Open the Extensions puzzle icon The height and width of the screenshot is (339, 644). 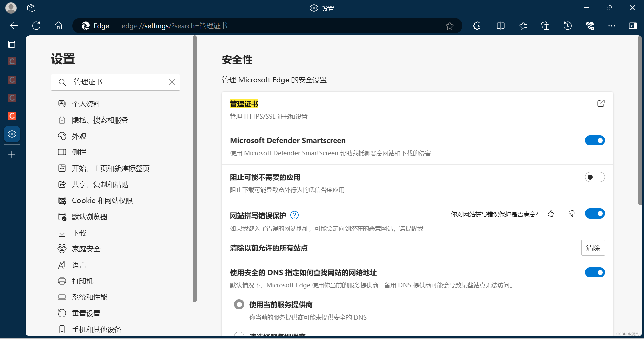477,26
